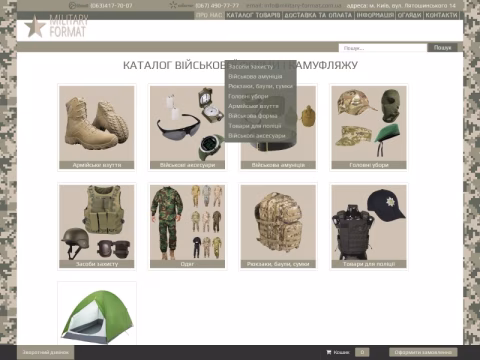Screen dimensions: 480x360
Task: Click the Кошик cart label
Action: (x=341, y=352)
